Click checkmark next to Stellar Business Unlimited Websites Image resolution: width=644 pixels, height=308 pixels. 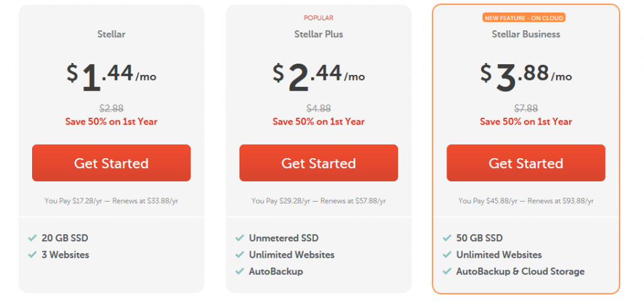(x=447, y=255)
